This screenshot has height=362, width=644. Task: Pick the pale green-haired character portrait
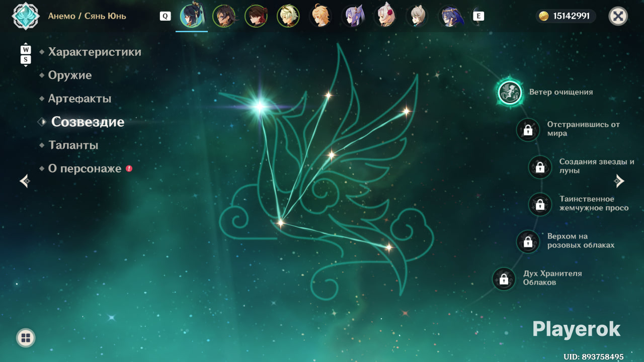[x=288, y=16]
